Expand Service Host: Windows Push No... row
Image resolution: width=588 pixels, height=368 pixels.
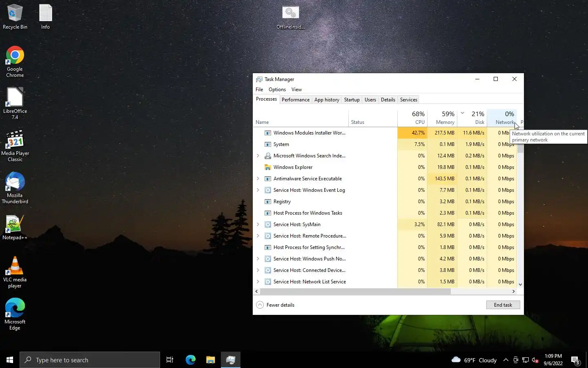258,259
